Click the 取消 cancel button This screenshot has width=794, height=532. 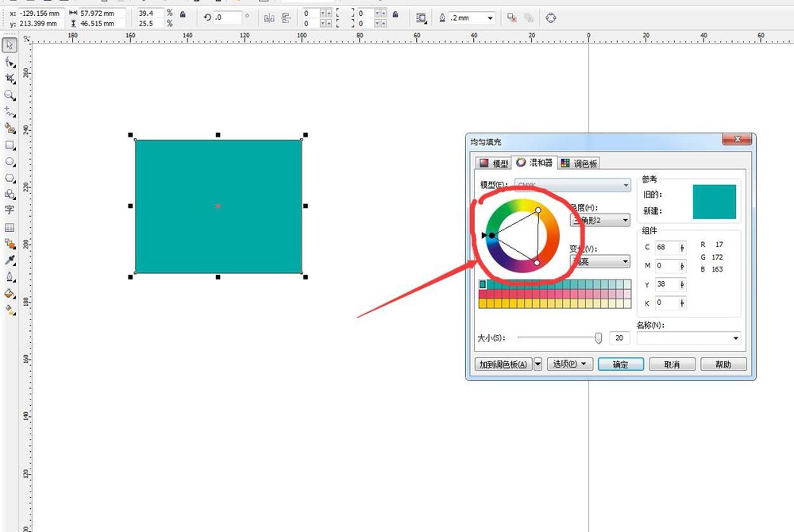672,364
